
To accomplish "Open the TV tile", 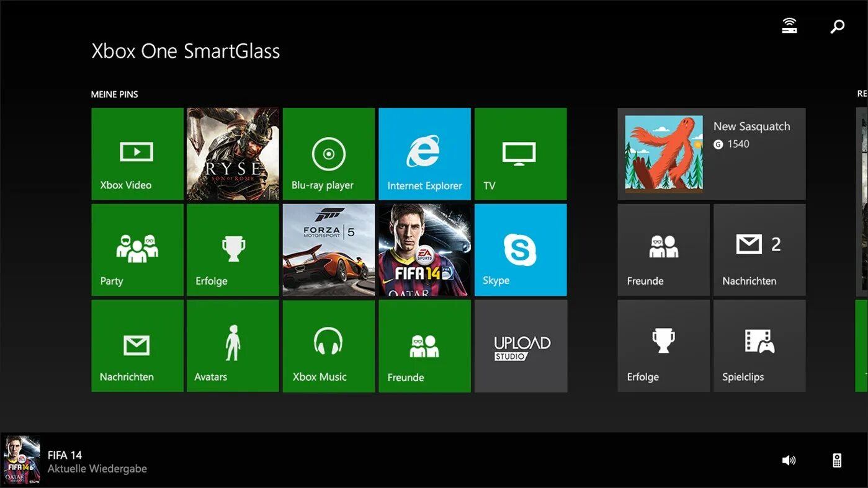I will click(521, 154).
